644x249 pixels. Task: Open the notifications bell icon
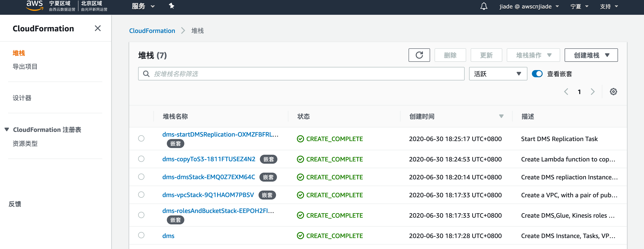pos(483,6)
